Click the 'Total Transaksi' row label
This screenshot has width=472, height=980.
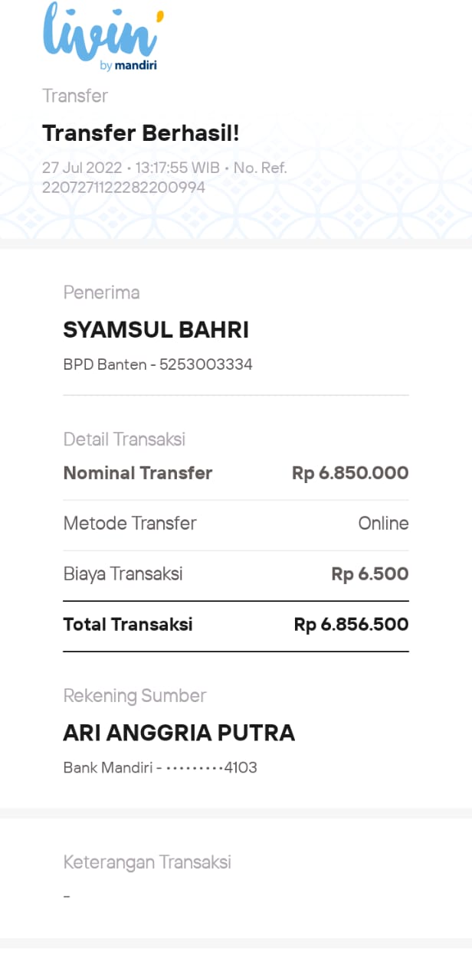point(128,625)
